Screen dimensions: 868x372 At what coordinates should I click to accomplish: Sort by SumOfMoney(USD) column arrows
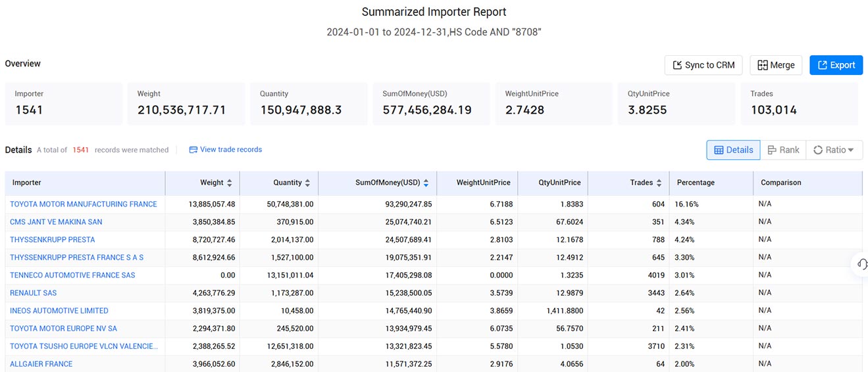(x=426, y=183)
